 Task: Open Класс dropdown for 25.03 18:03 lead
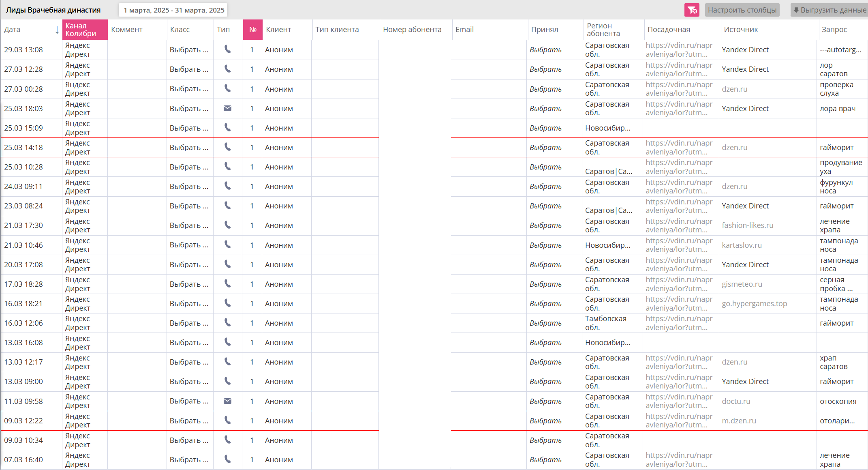click(x=189, y=109)
